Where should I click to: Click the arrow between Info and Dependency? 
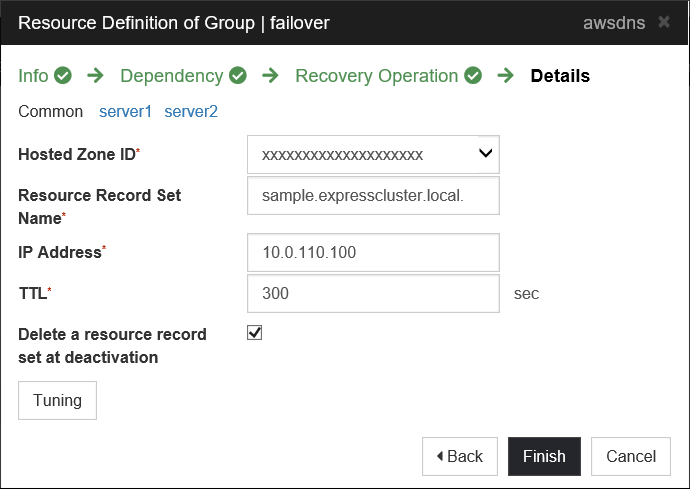[x=96, y=76]
